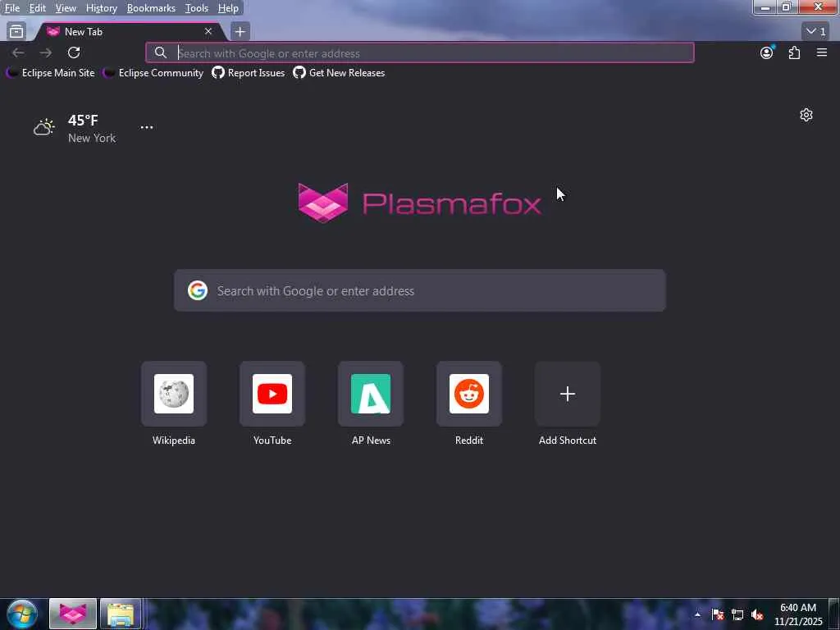The width and height of the screenshot is (840, 630).
Task: Expand the list all tabs dropdown
Action: (815, 32)
